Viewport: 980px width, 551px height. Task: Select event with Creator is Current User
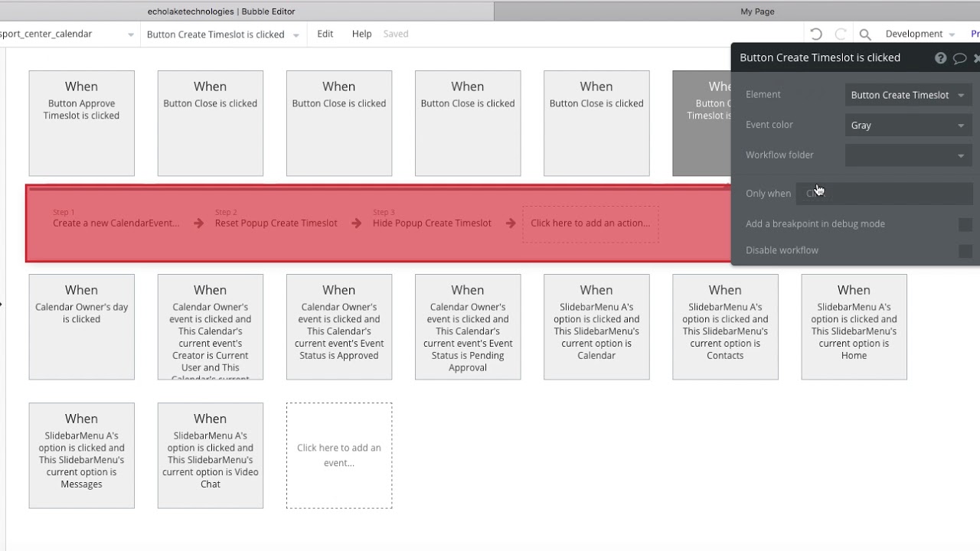[211, 327]
